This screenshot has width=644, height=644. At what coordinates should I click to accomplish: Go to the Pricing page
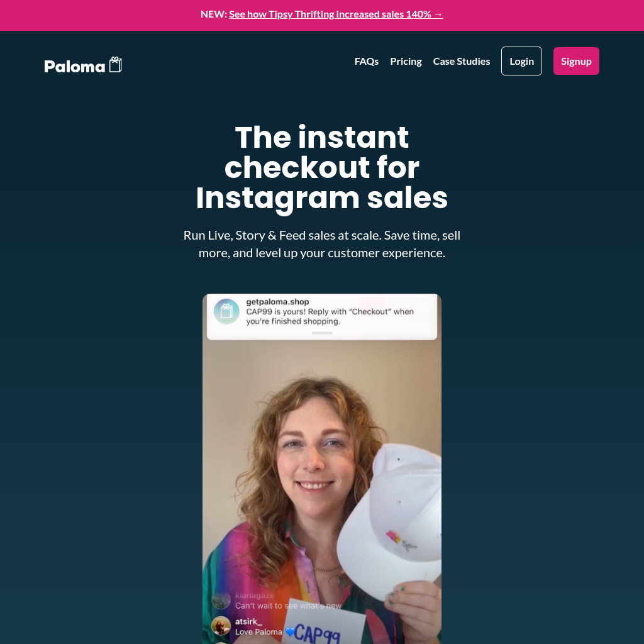click(x=406, y=61)
